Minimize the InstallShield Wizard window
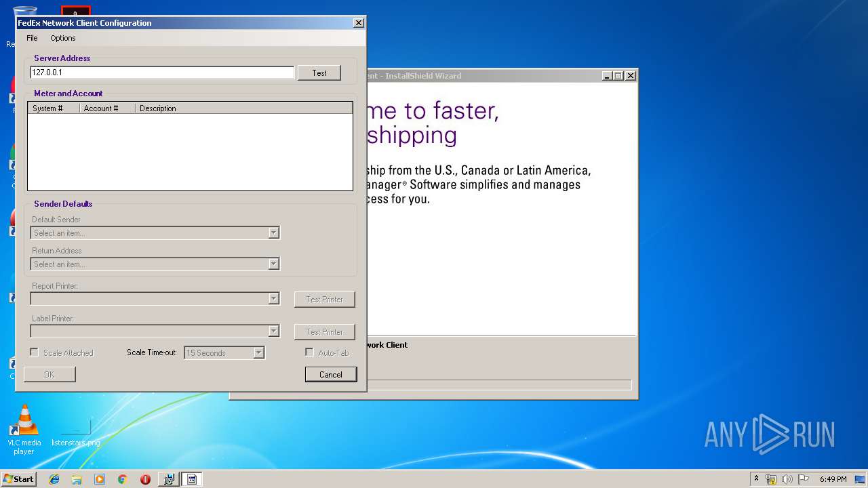Screen dimensions: 868x488 tap(607, 76)
